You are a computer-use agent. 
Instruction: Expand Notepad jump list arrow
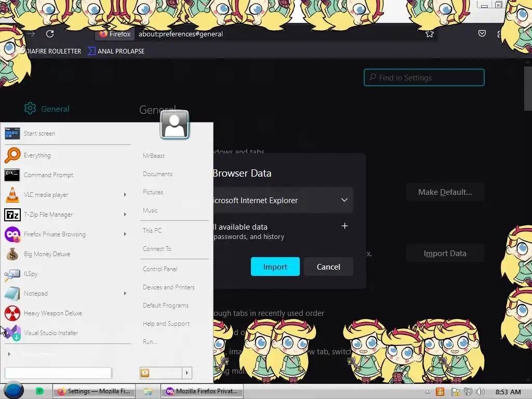click(125, 294)
